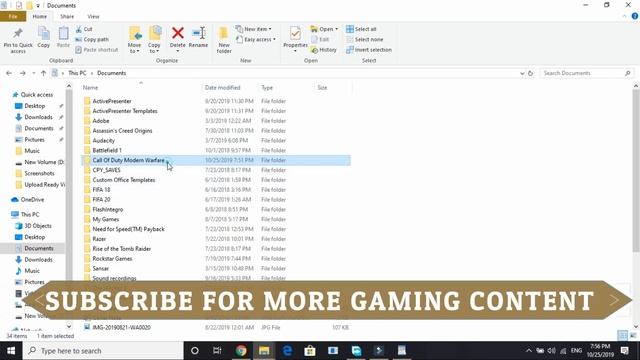Open recent locations dropdown arrow
Viewport: 640px width, 360px height.
33,73
